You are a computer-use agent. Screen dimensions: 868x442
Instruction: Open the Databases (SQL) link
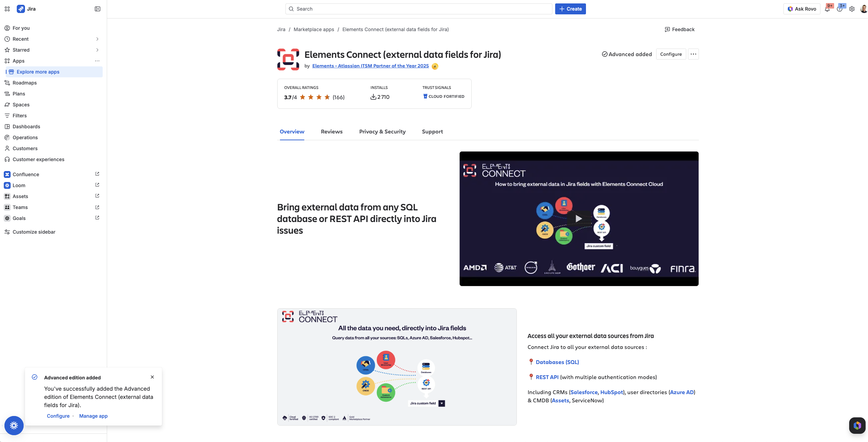pyautogui.click(x=557, y=362)
